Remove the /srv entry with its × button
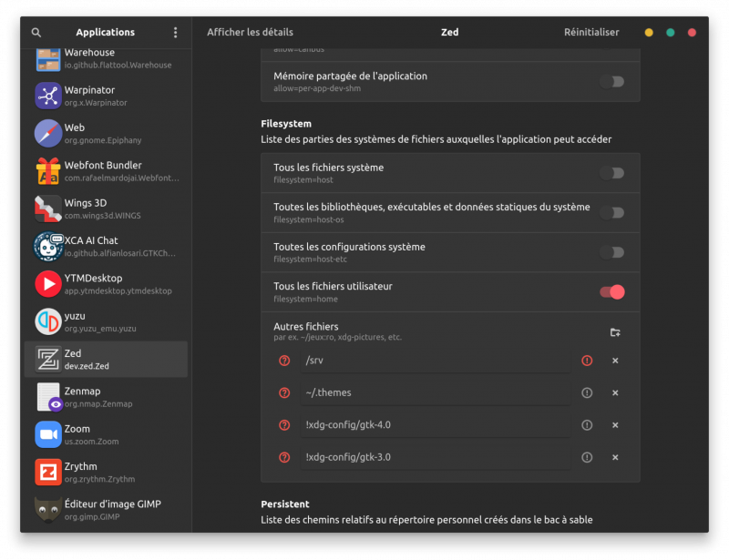This screenshot has width=729, height=560. (615, 361)
